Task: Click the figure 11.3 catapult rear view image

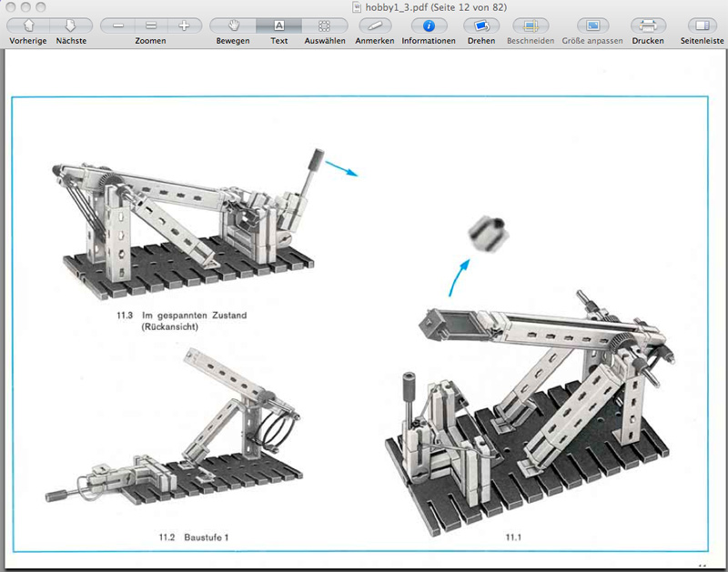Action: coord(186,225)
